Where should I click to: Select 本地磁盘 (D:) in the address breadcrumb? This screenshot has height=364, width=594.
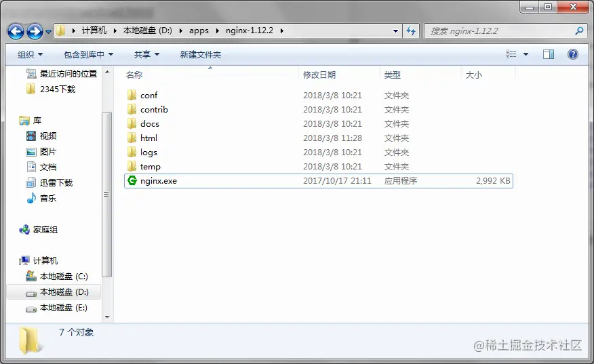[x=148, y=31]
